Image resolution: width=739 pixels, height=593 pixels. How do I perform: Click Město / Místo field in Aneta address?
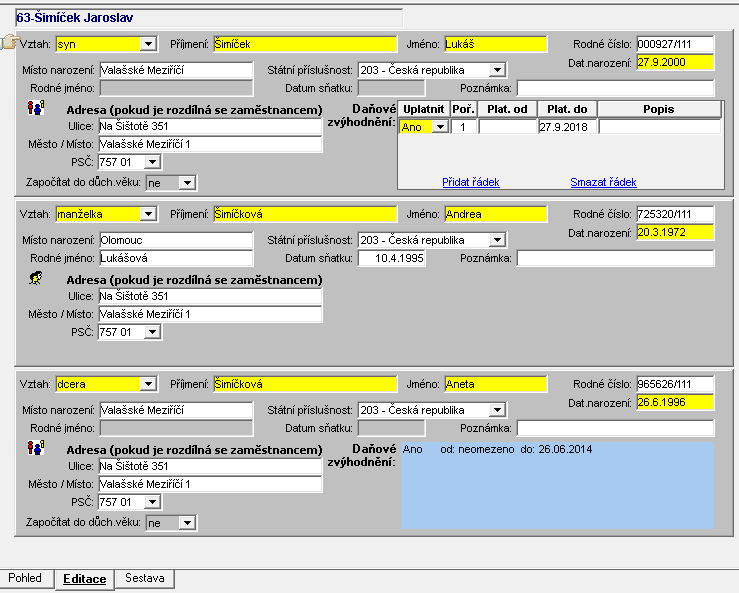click(210, 485)
